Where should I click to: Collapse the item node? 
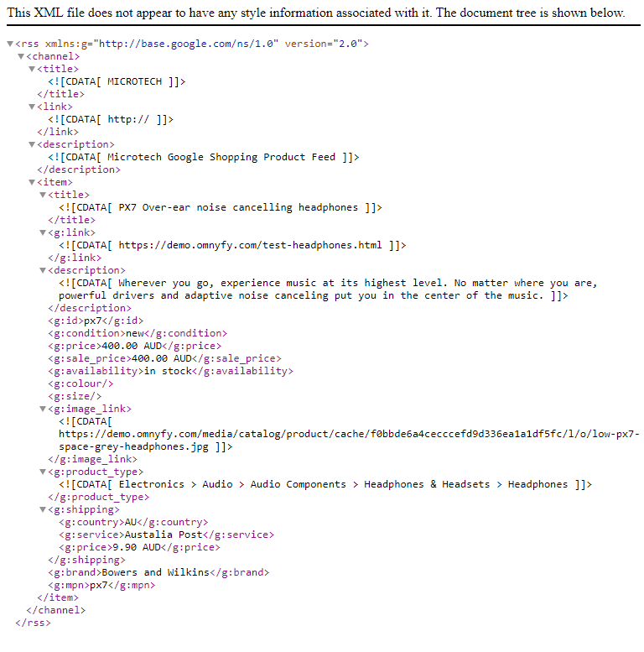coord(32,182)
